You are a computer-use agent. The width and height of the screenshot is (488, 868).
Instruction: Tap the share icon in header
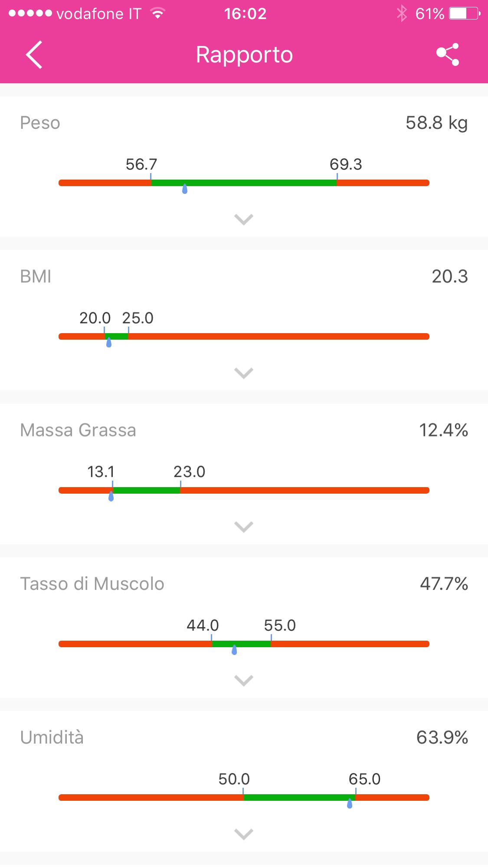pyautogui.click(x=448, y=55)
